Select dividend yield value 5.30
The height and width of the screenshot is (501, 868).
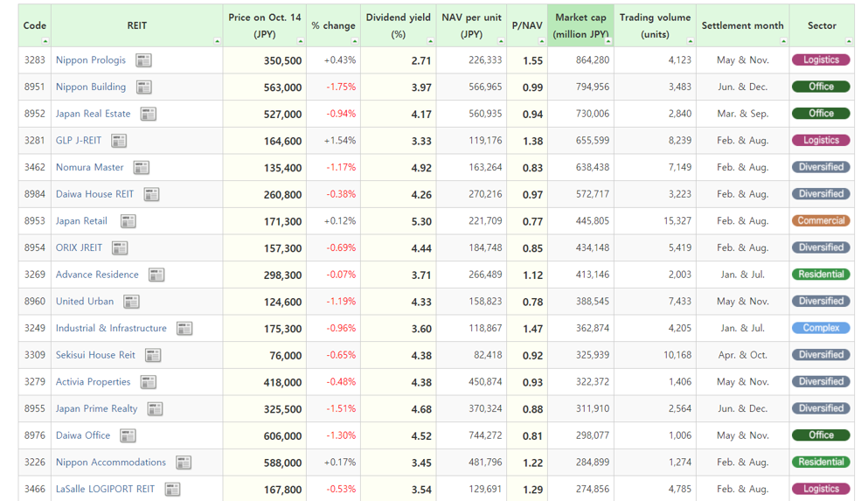(x=421, y=221)
